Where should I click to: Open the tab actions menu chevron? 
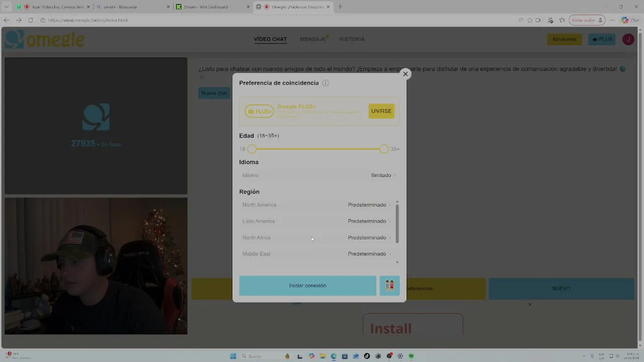(6, 7)
